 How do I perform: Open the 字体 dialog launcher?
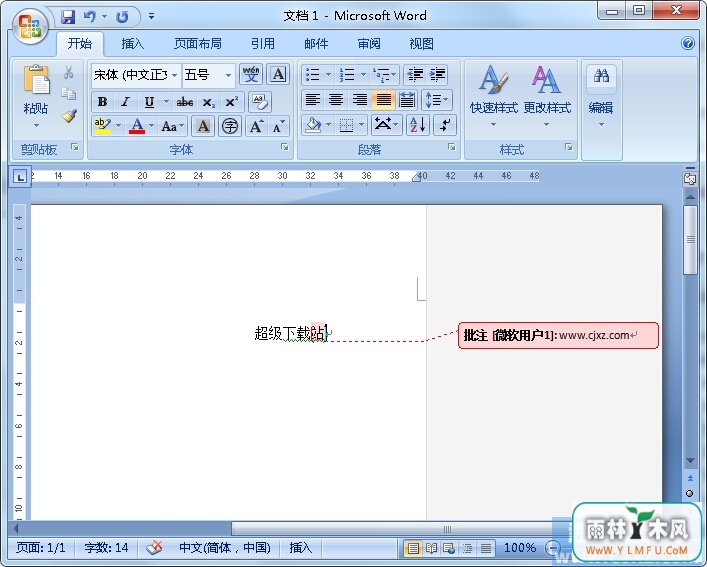[x=285, y=147]
